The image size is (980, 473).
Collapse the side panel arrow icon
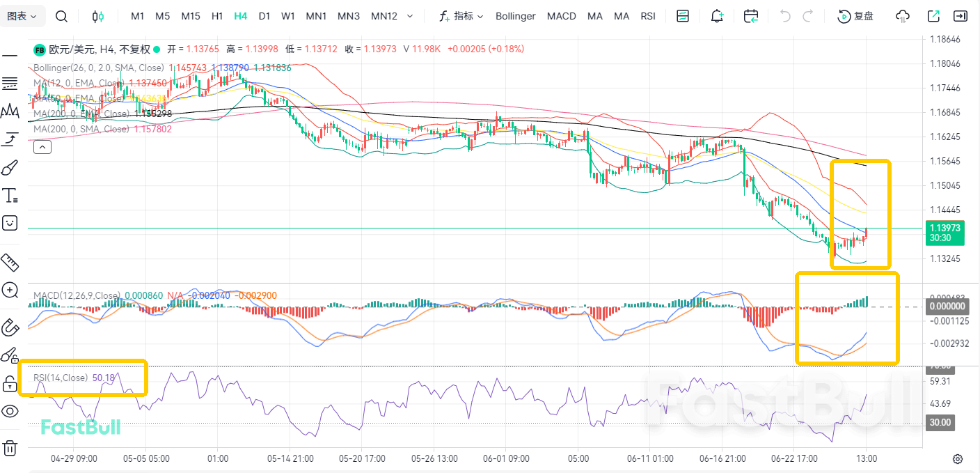click(961, 16)
